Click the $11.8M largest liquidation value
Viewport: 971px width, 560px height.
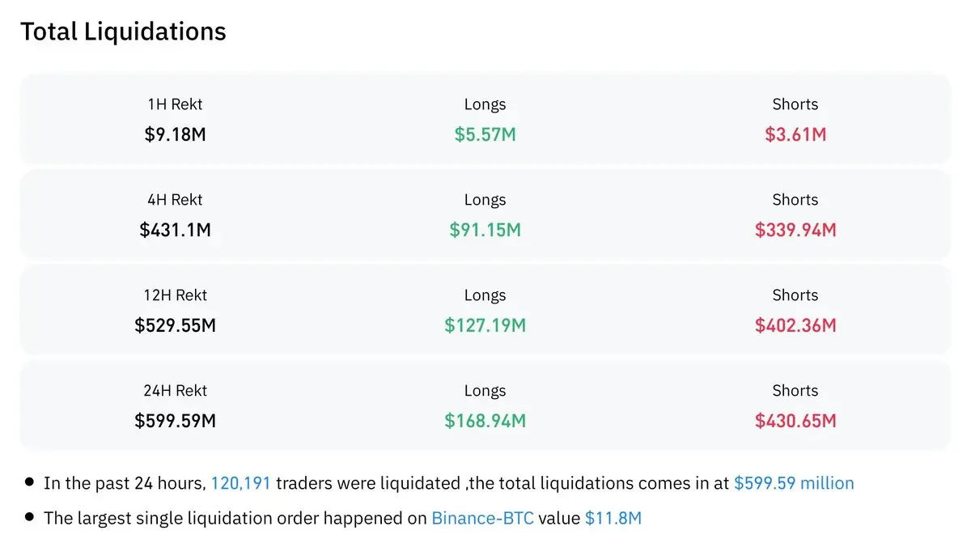613,518
